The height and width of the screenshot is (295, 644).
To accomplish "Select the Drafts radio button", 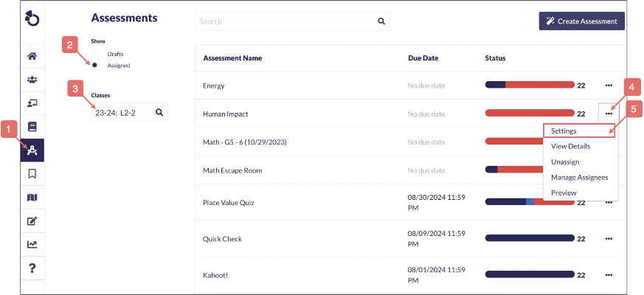I will coord(95,54).
